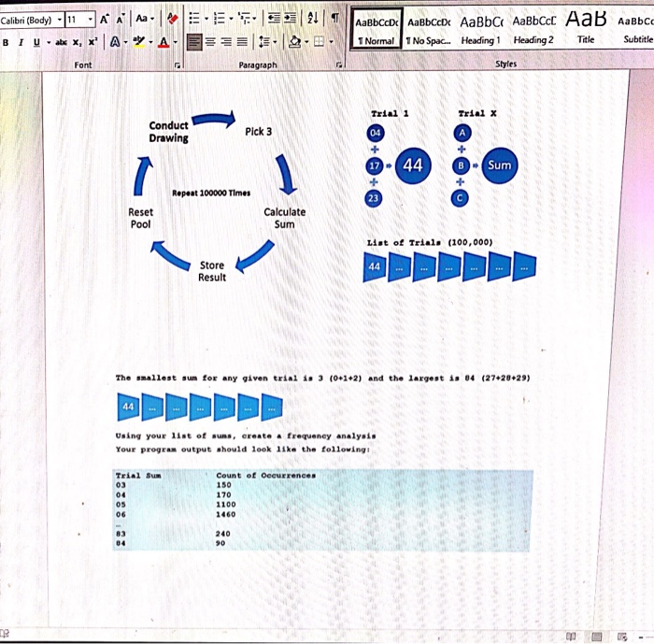The width and height of the screenshot is (654, 644).
Task: Open font size 11 dropdown
Action: (x=90, y=20)
